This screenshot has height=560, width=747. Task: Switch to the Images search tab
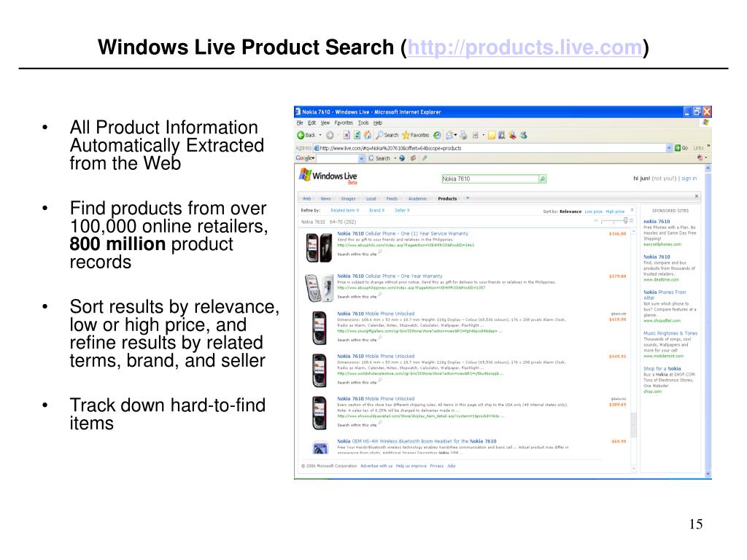point(348,198)
